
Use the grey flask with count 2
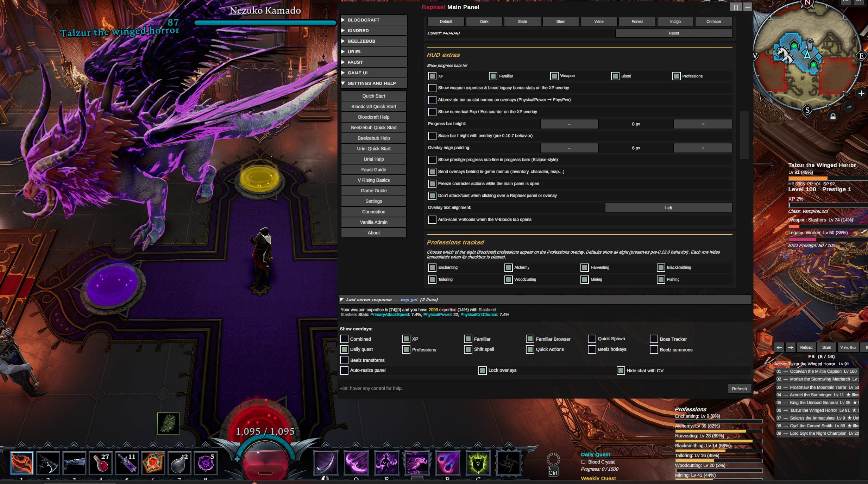(180, 463)
